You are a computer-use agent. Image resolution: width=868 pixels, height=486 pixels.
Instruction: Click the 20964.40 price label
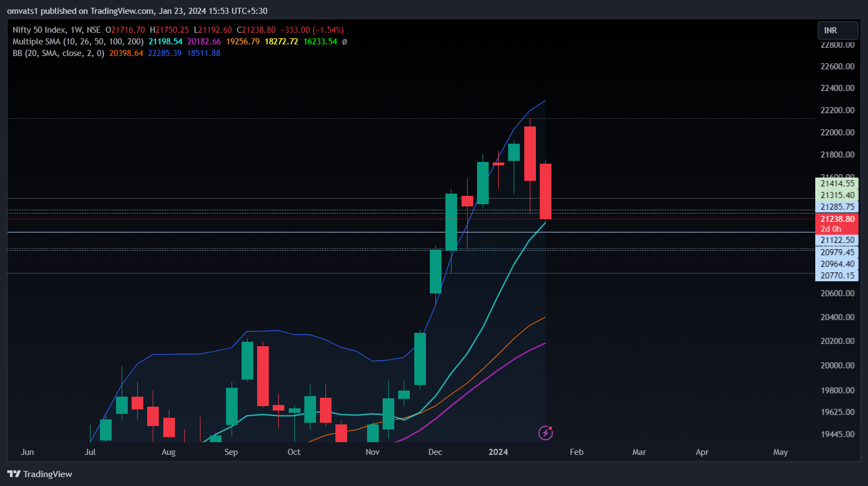(x=837, y=264)
